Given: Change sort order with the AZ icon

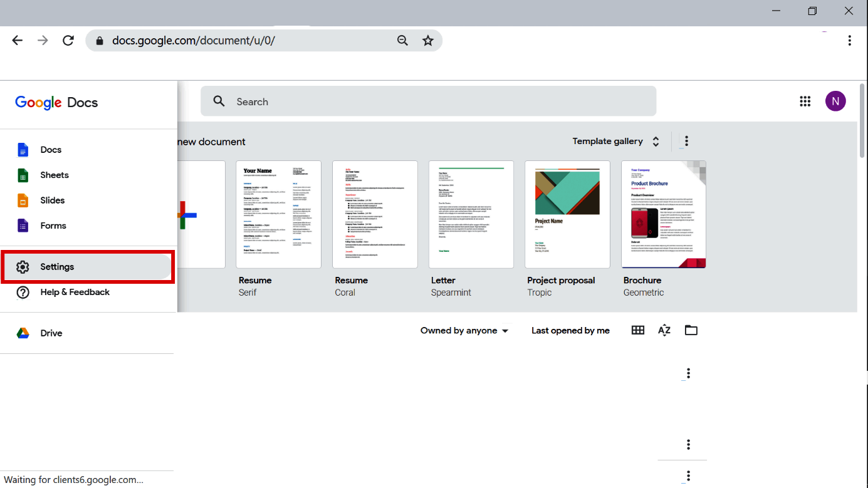Looking at the screenshot, I should click(x=664, y=330).
